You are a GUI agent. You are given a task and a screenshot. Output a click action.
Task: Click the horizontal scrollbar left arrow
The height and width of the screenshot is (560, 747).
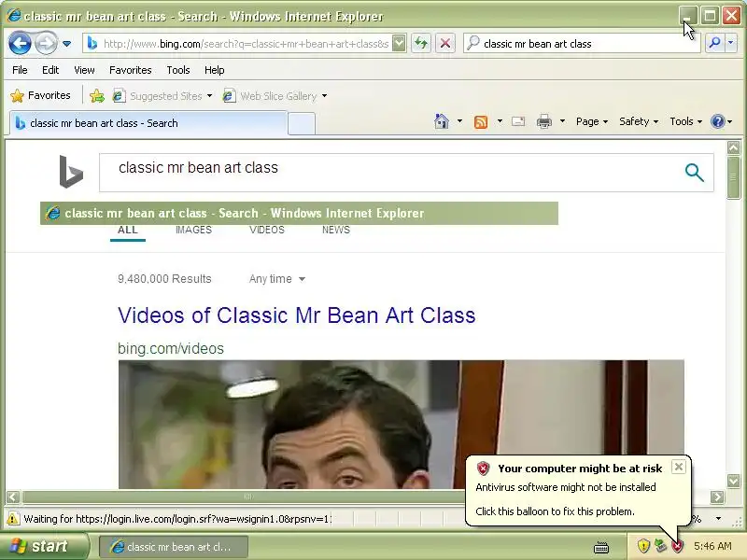pyautogui.click(x=13, y=497)
